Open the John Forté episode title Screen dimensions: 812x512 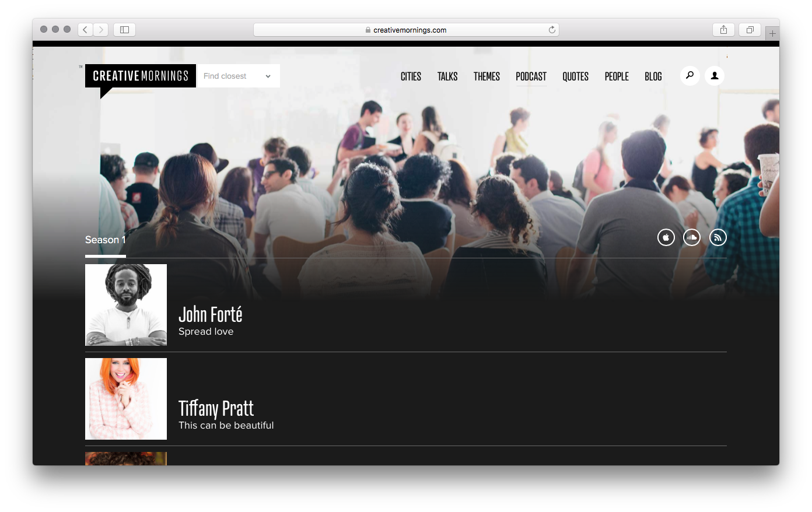click(210, 314)
